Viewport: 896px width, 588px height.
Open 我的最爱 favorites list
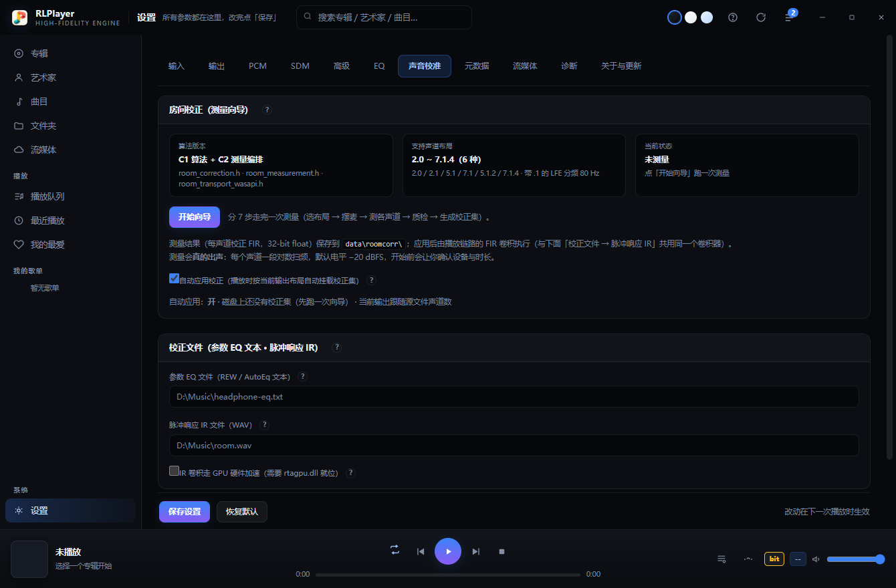[x=71, y=245]
